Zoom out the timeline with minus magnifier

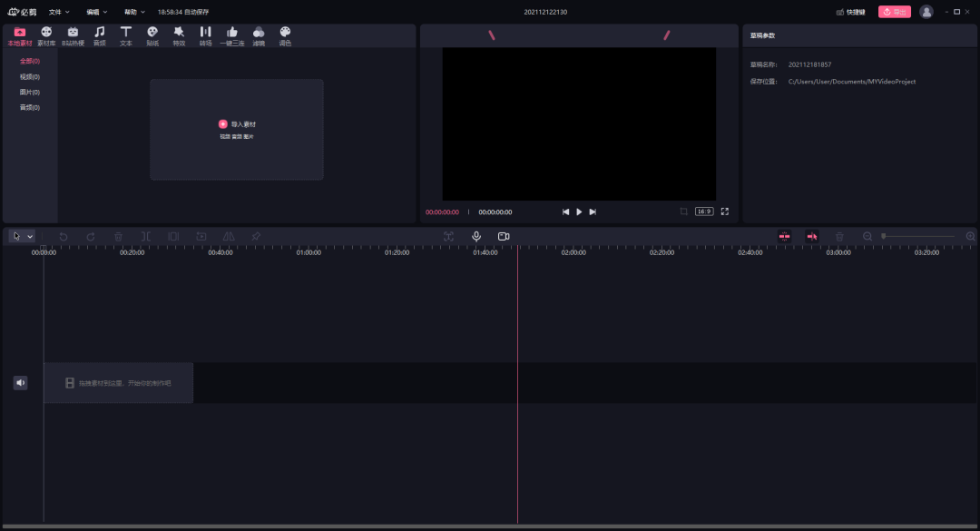pyautogui.click(x=867, y=236)
